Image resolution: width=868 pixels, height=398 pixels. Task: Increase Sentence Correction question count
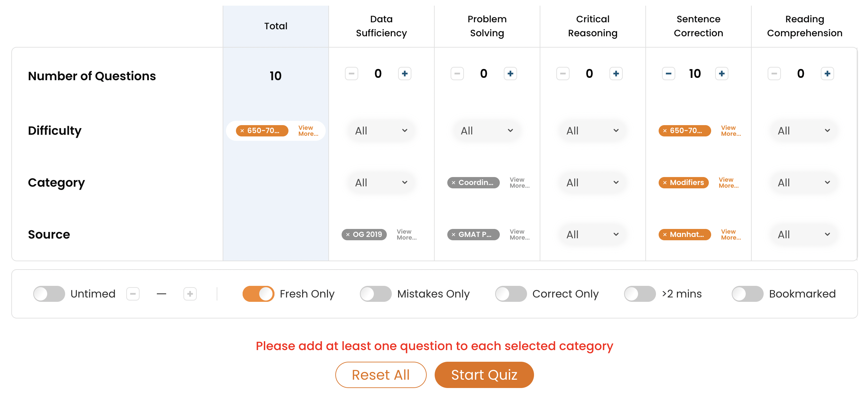(721, 74)
